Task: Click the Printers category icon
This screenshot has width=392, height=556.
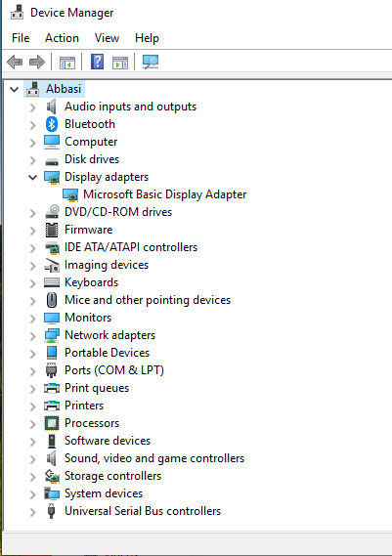Action: click(52, 406)
